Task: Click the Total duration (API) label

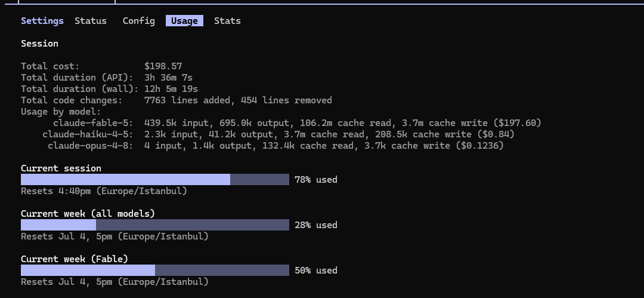Action: click(77, 78)
